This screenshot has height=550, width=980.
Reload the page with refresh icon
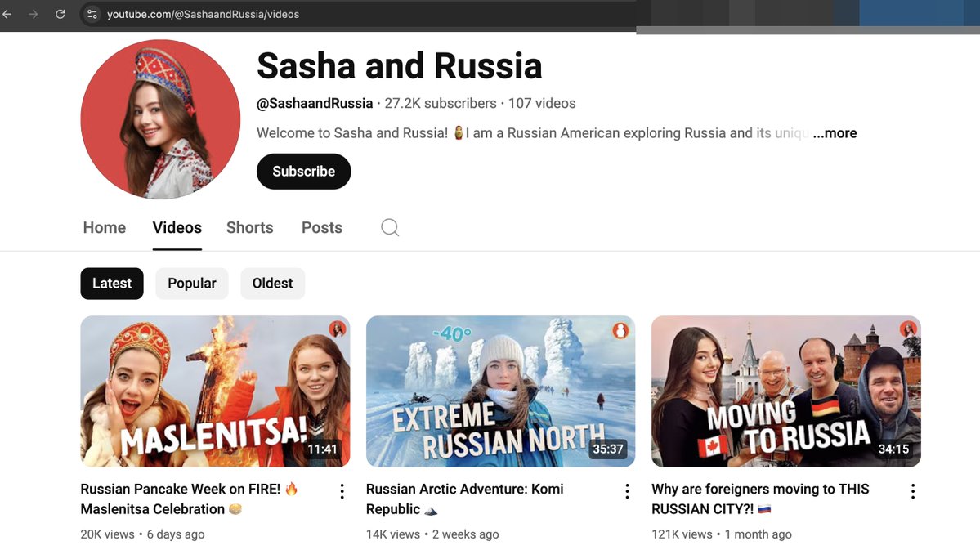click(60, 14)
